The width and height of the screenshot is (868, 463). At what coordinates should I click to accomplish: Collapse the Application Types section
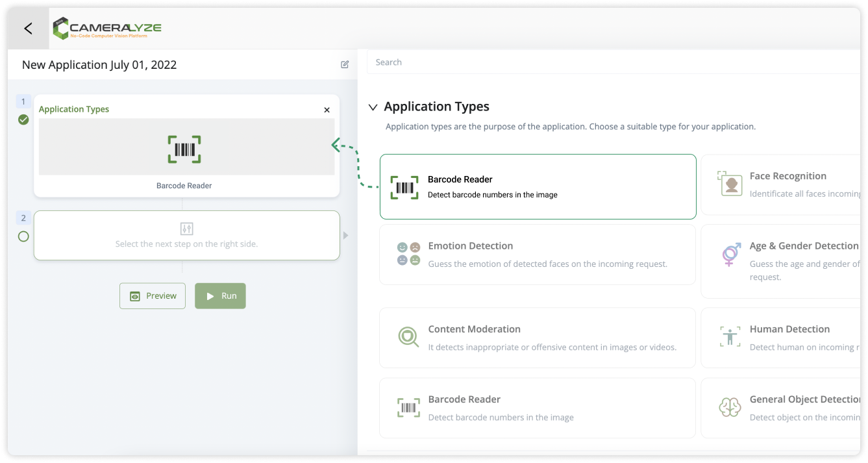pos(373,107)
